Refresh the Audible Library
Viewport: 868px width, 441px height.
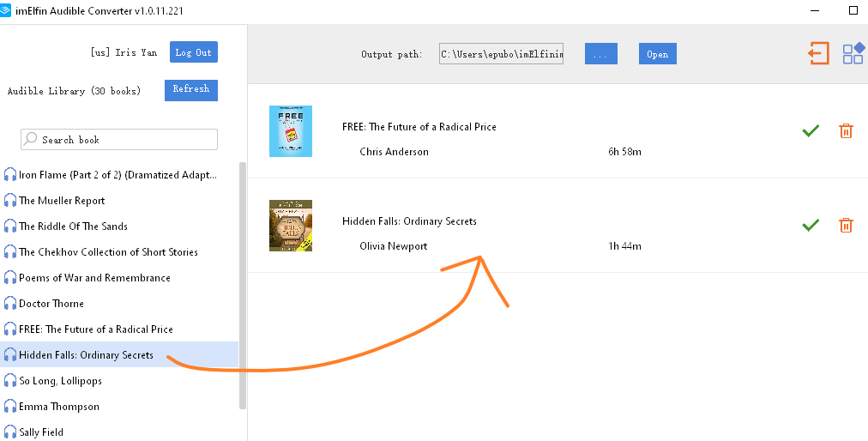click(x=191, y=90)
